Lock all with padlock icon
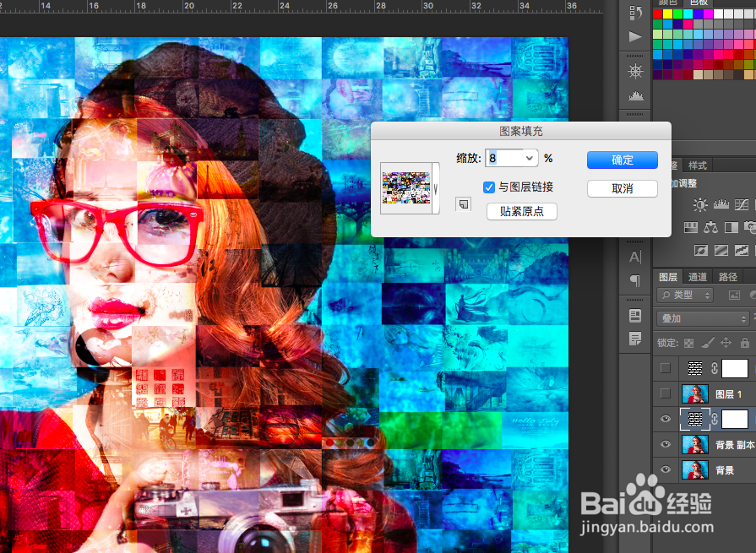 click(x=745, y=343)
